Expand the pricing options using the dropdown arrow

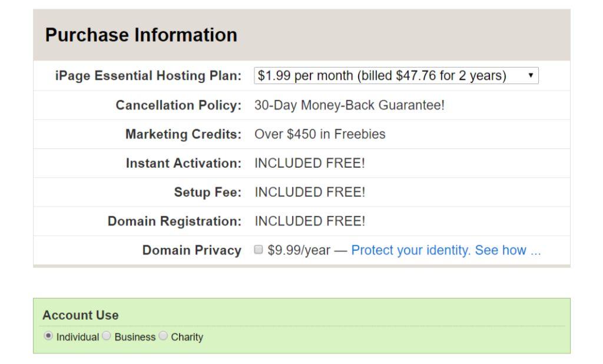pos(532,75)
